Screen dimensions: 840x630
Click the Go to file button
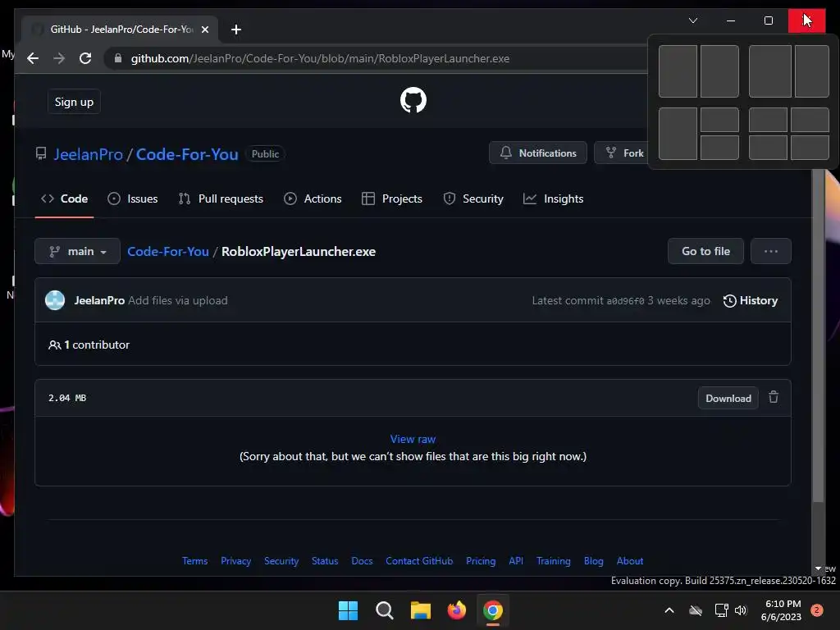705,251
